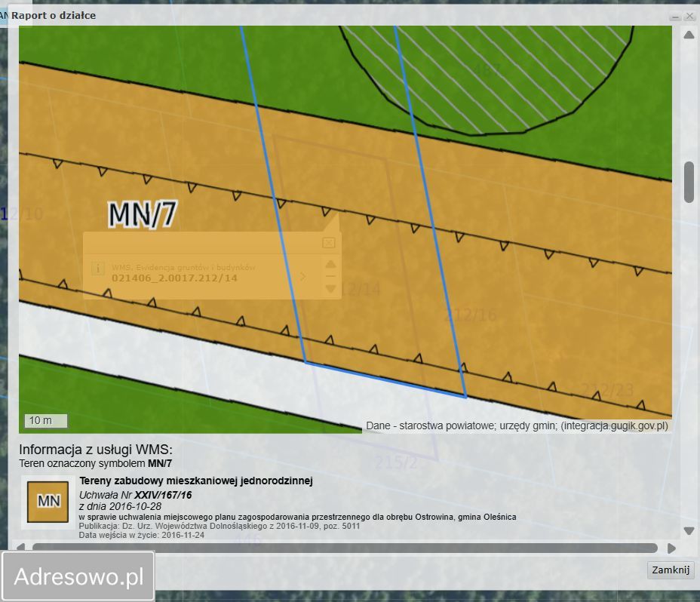Click the vertical scrollbar thumb

coord(689,182)
